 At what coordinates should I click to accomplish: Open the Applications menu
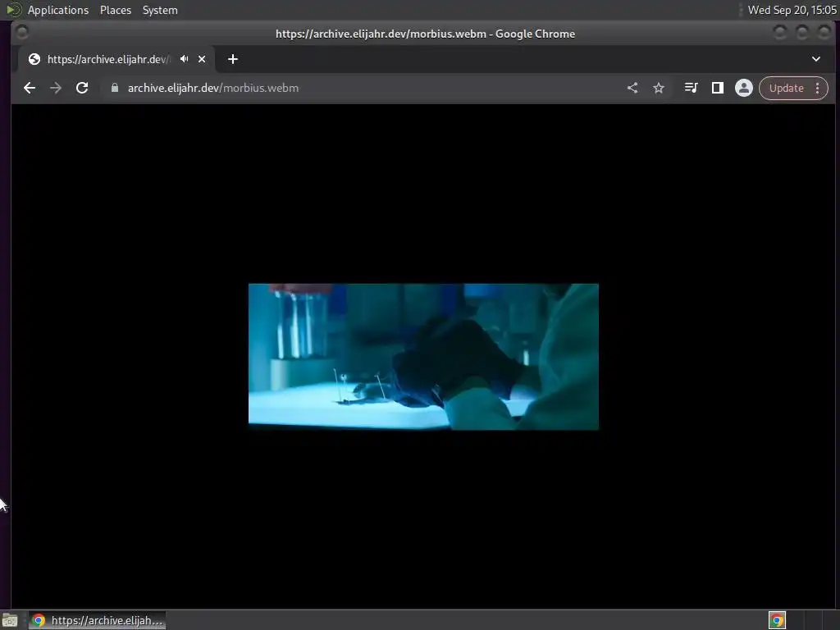tap(58, 10)
